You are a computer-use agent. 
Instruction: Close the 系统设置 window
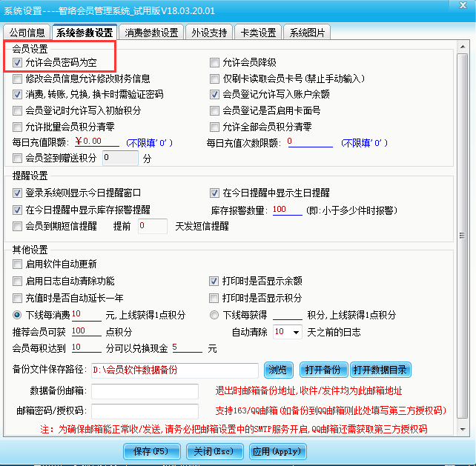[x=463, y=5]
